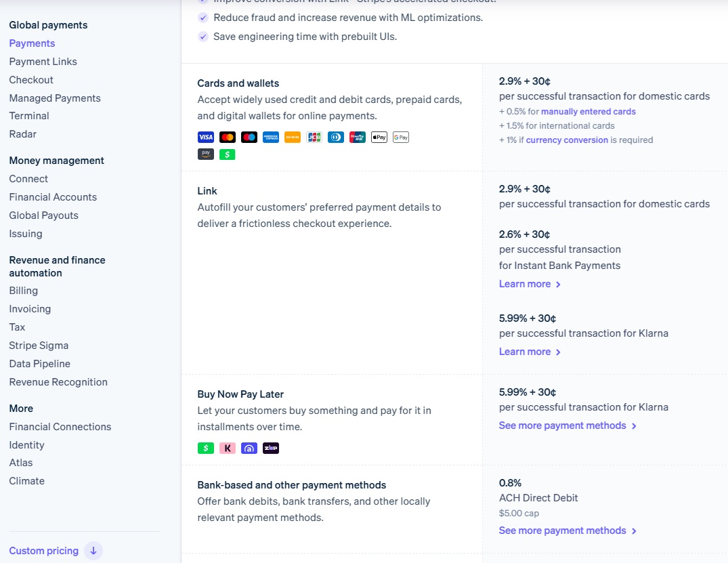Select the Google Pay icon
This screenshot has height=563, width=728.
pos(400,137)
